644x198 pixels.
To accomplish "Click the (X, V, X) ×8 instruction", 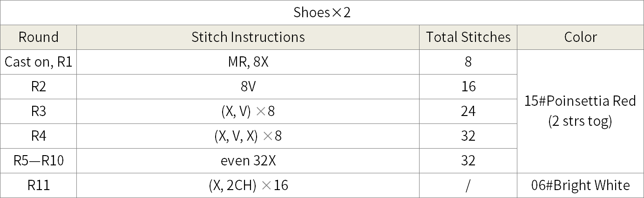I will (248, 136).
